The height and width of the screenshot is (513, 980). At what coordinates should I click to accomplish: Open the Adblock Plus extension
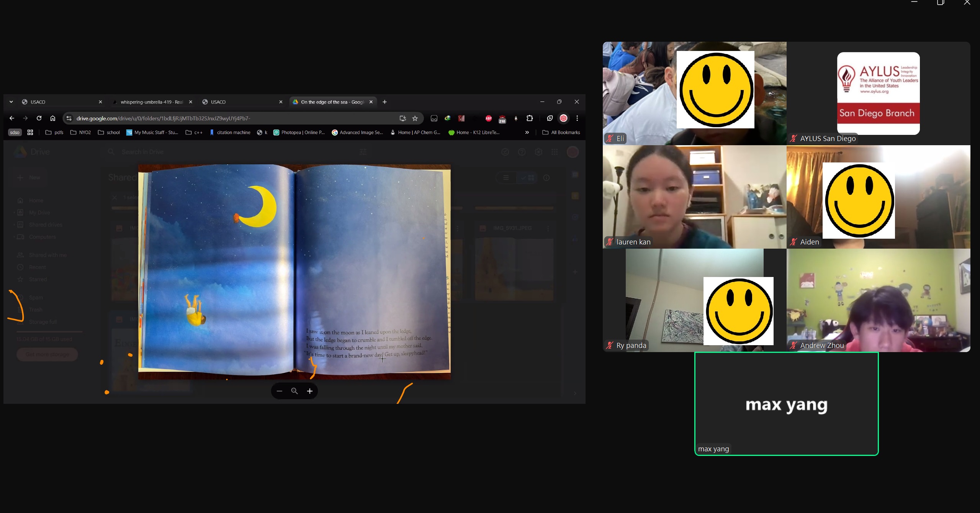point(489,118)
